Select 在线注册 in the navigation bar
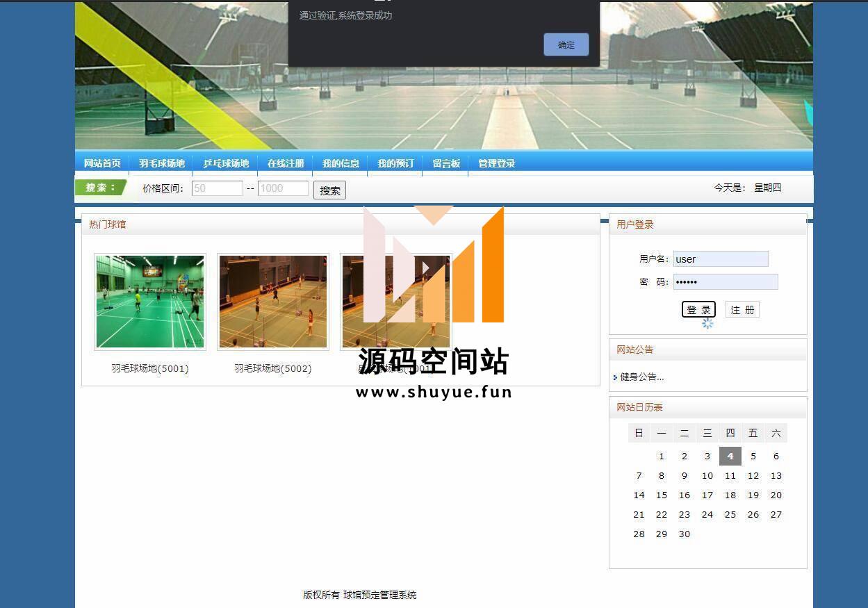Viewport: 868px width, 608px height. 286,163
